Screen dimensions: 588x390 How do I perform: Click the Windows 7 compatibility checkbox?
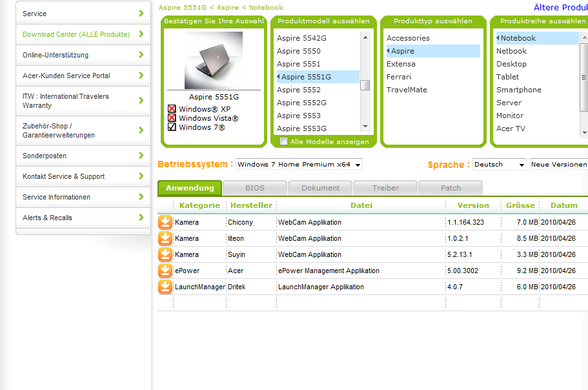[x=172, y=127]
